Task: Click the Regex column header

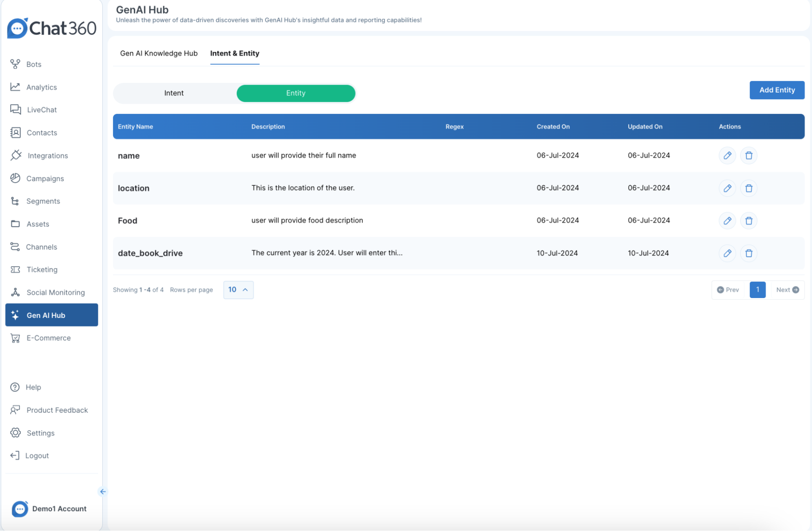Action: point(455,126)
